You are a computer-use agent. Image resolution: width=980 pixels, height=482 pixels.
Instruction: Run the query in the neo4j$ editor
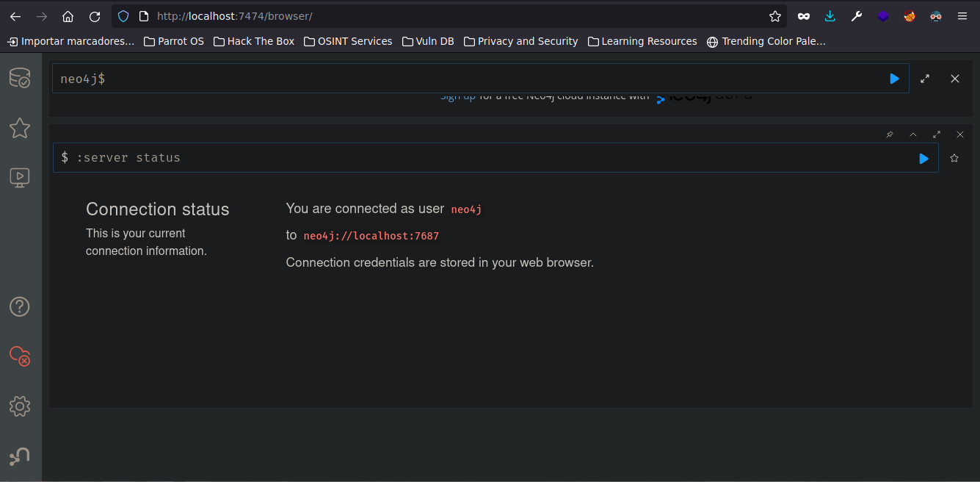tap(894, 79)
